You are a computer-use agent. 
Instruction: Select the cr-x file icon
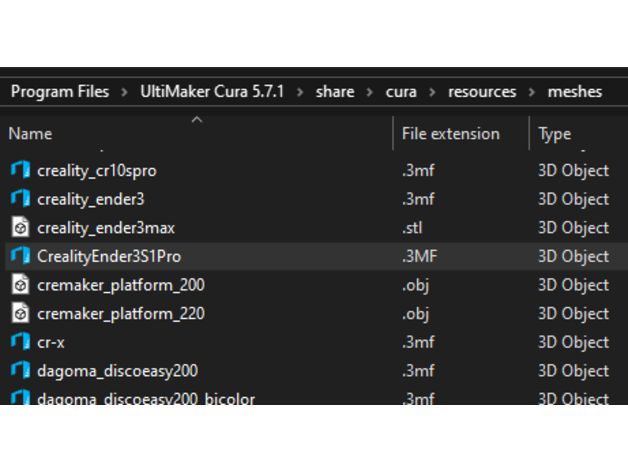coord(20,342)
